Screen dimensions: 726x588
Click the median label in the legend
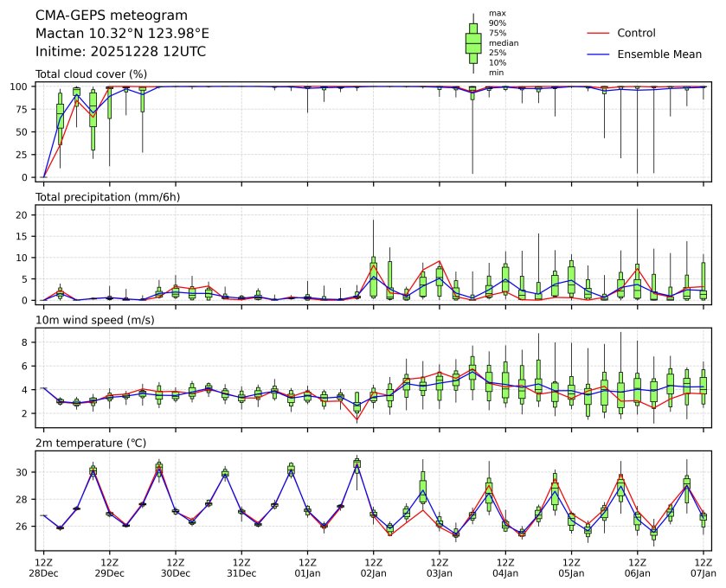(x=504, y=42)
